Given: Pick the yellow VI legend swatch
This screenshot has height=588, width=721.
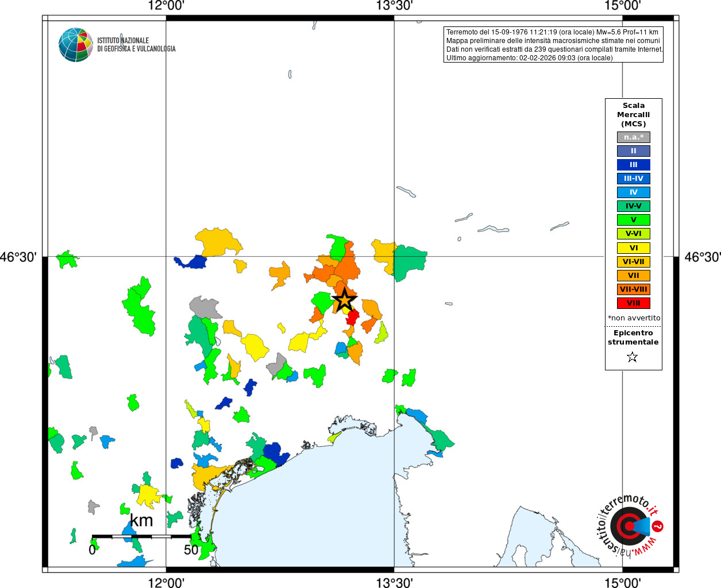Looking at the screenshot, I should coord(633,248).
